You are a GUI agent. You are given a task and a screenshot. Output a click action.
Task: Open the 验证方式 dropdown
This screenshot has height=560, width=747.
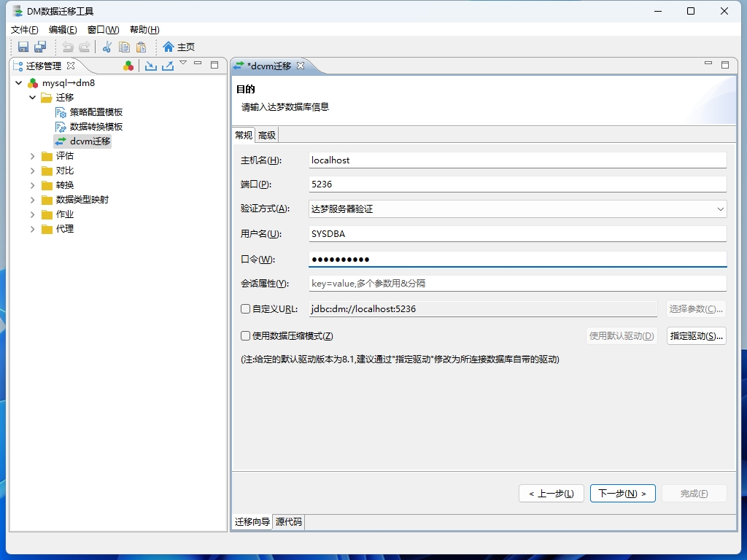tap(720, 209)
